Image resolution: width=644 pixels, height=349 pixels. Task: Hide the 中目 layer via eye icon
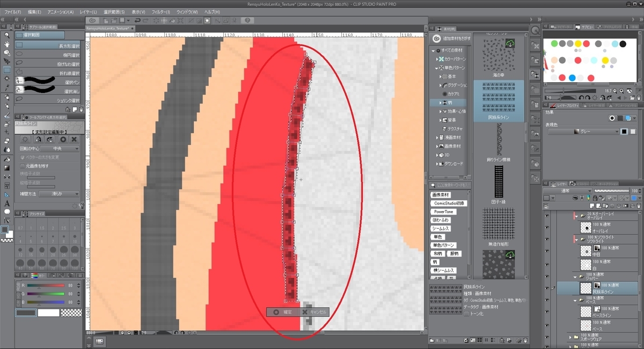pyautogui.click(x=547, y=251)
